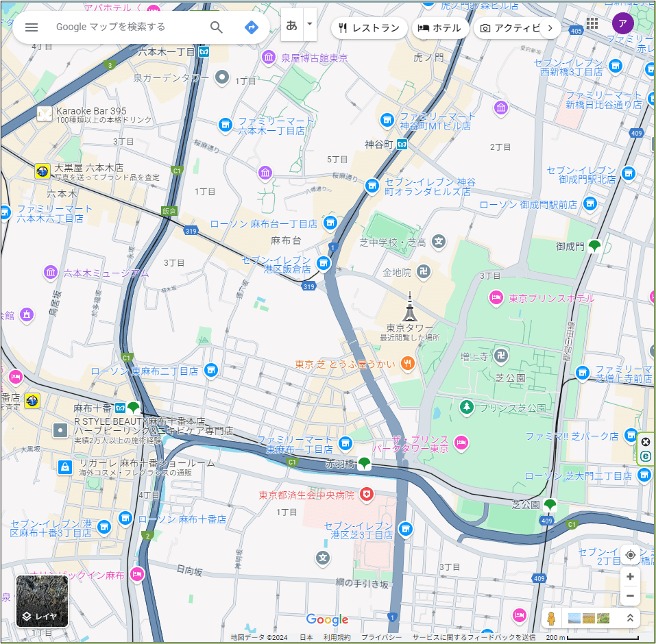Click the 御成門 station green marker
This screenshot has width=656, height=644.
click(594, 246)
